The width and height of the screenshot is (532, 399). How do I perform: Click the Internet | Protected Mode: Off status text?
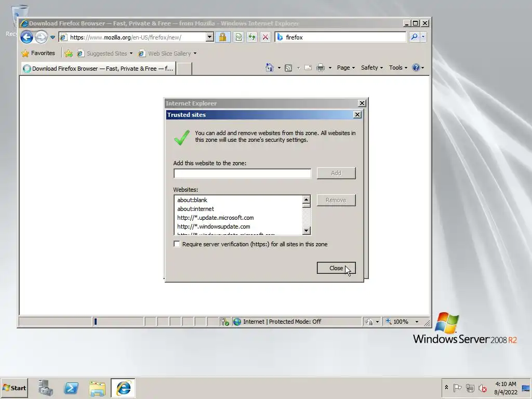(x=282, y=322)
